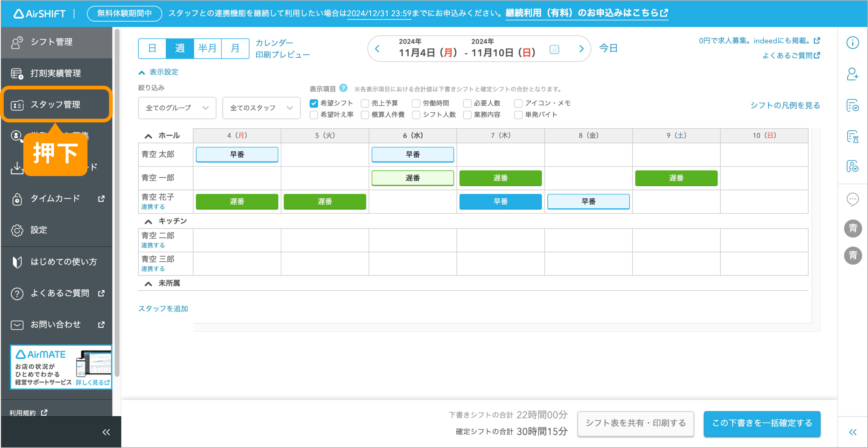Image resolution: width=868 pixels, height=448 pixels.
Task: Collapse the ホール group
Action: [148, 136]
